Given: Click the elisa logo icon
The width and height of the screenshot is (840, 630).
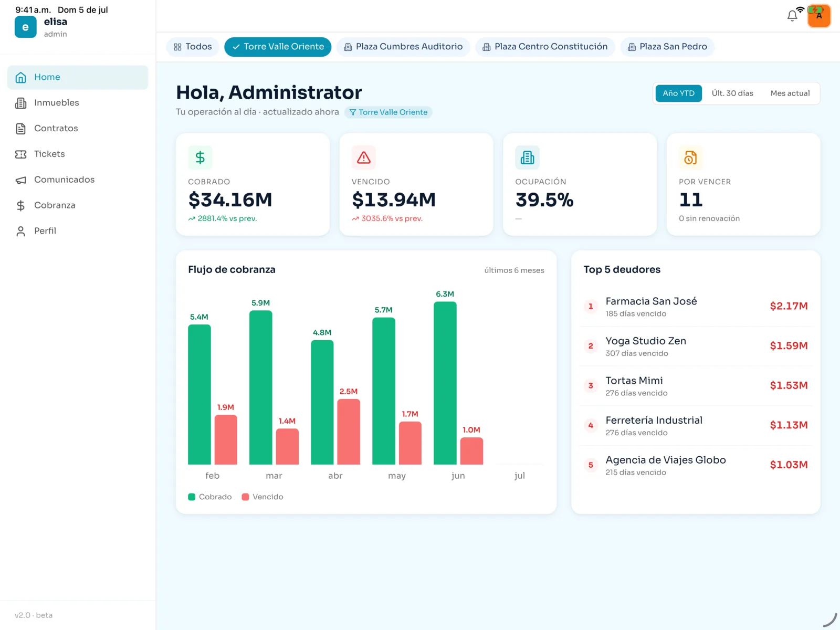Looking at the screenshot, I should click(25, 27).
